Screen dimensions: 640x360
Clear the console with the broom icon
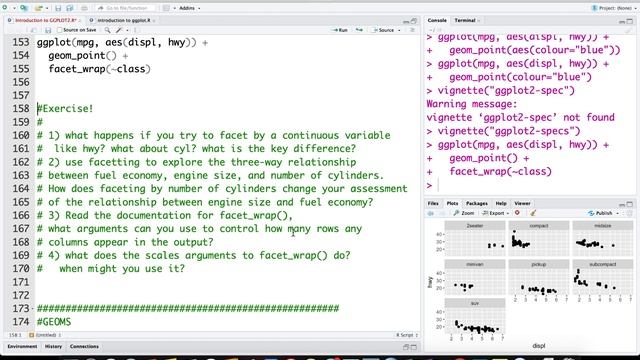(x=629, y=30)
